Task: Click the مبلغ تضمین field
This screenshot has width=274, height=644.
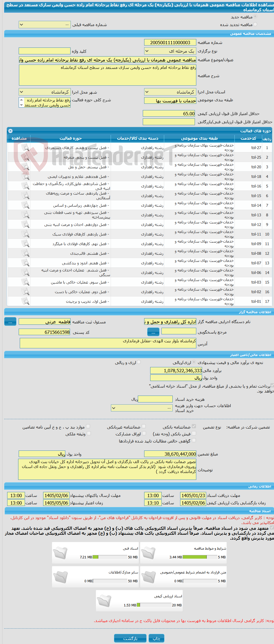Action: (x=170, y=454)
